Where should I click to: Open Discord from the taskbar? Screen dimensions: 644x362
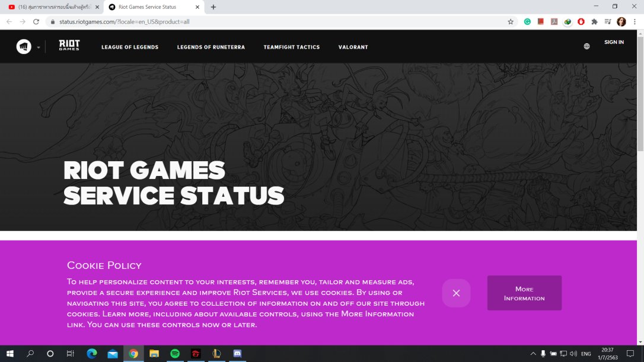pos(237,353)
